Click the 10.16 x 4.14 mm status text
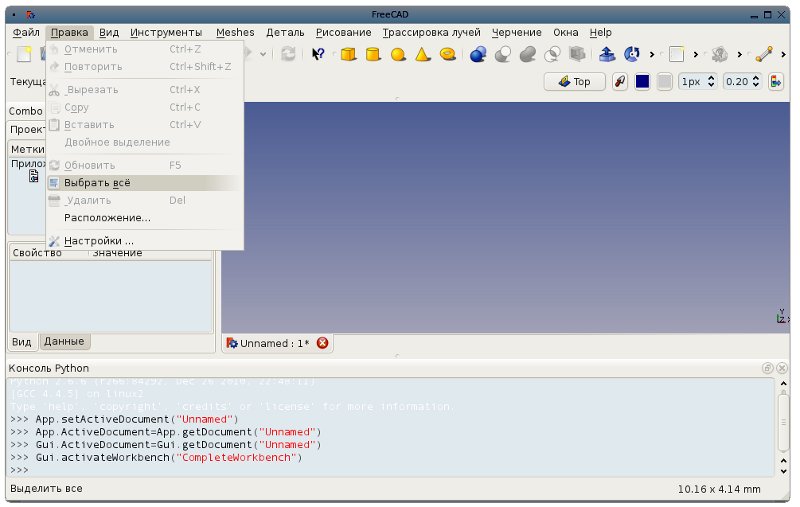800x507 pixels. pos(719,489)
